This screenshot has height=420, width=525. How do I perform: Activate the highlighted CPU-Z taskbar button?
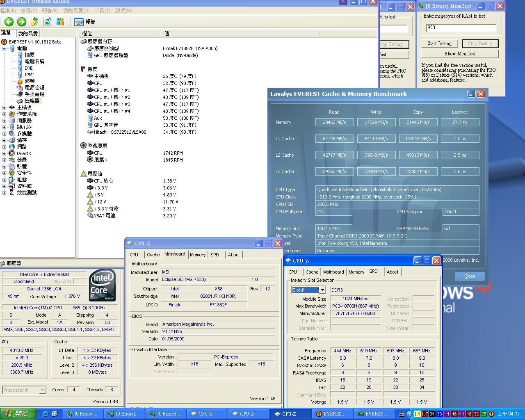[290, 414]
